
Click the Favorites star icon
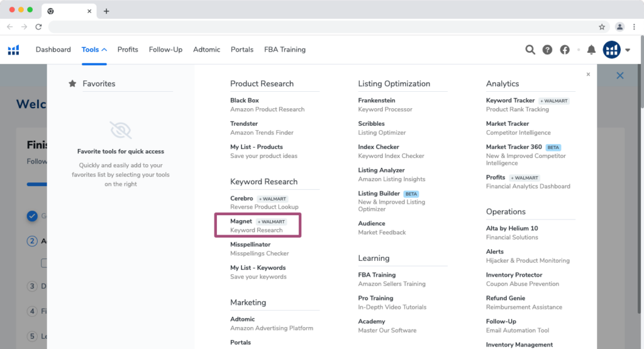tap(72, 84)
